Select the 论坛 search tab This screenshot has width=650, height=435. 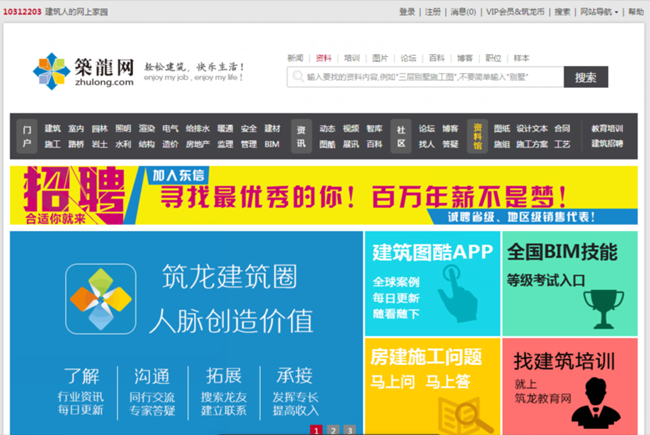tap(408, 58)
